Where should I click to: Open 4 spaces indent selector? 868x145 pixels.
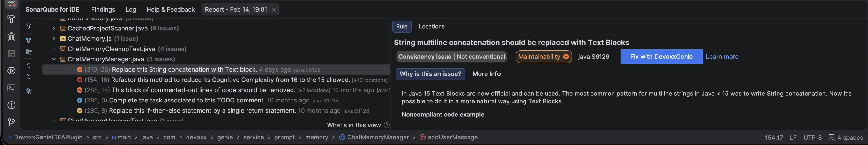tap(850, 138)
